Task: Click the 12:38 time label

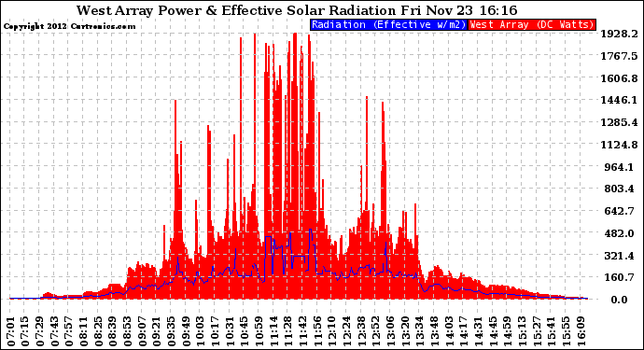Action: pyautogui.click(x=362, y=331)
